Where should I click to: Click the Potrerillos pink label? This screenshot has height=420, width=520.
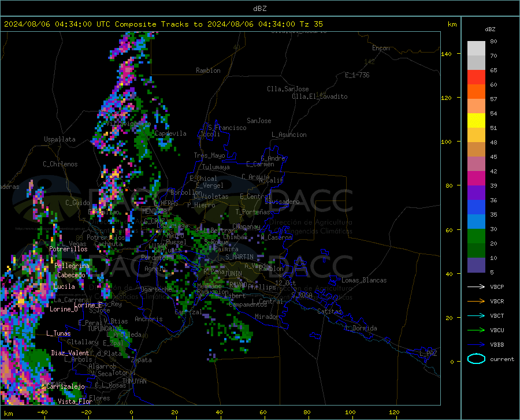(x=68, y=249)
